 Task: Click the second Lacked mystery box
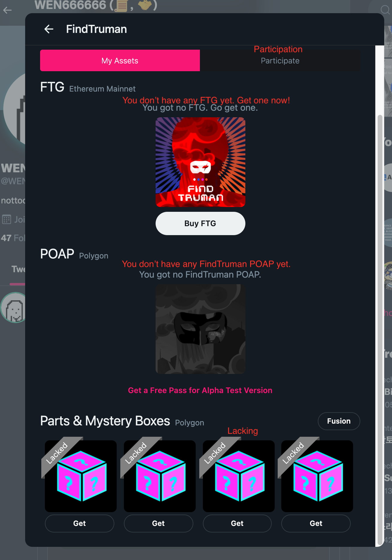[x=160, y=476]
